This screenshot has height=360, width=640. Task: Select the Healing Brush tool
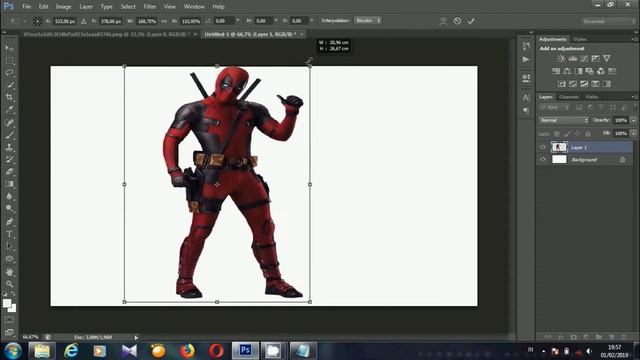pyautogui.click(x=9, y=122)
